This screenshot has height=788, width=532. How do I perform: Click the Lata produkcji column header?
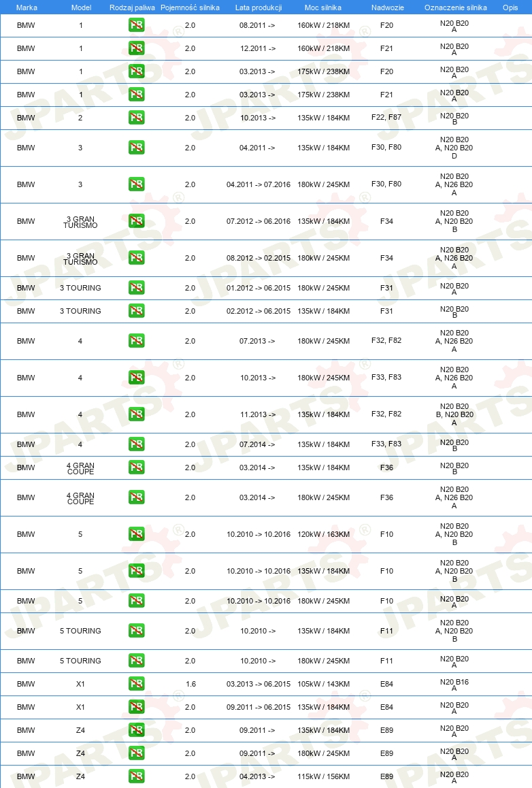tap(259, 7)
